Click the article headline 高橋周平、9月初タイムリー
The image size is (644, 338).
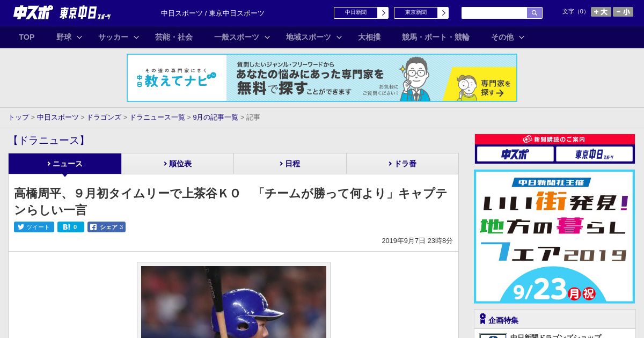coord(231,201)
